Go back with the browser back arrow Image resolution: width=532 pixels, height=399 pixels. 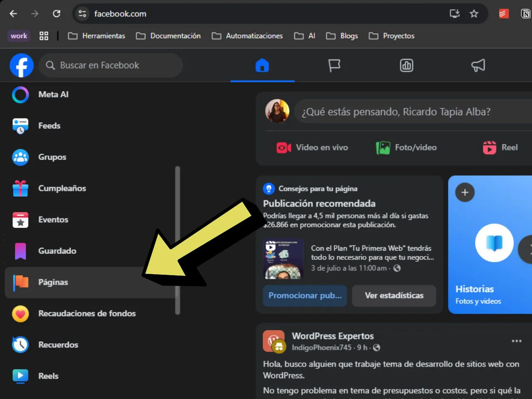[13, 14]
